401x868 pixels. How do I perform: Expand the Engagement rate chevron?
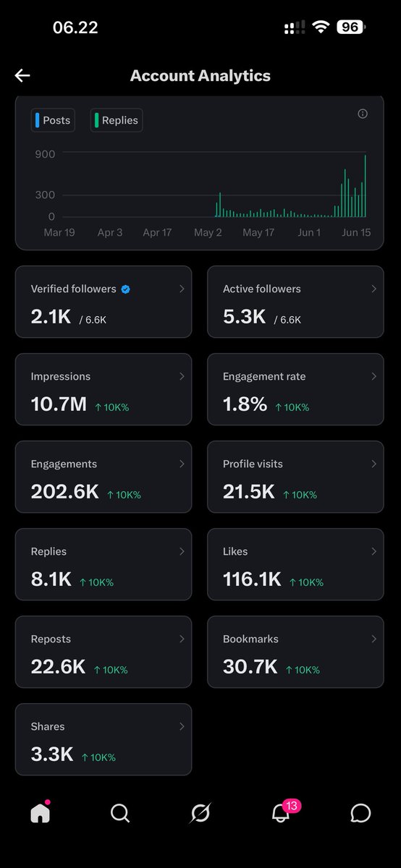[x=374, y=376]
